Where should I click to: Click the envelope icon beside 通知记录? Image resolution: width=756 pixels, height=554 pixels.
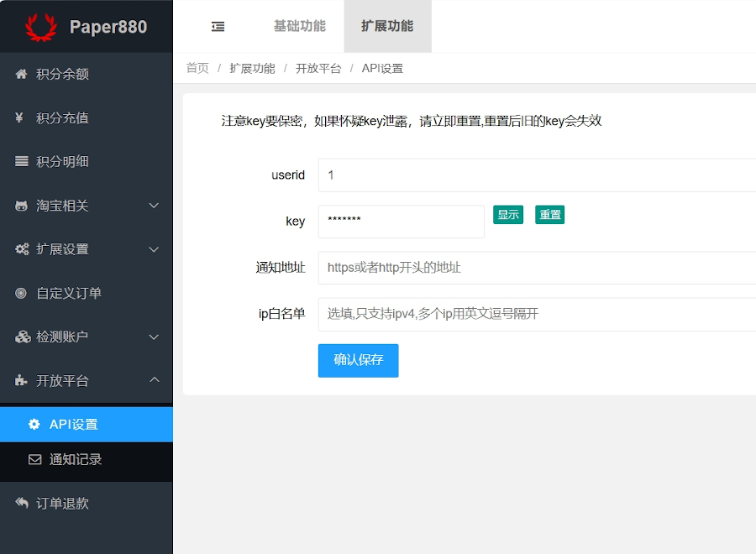[x=34, y=460]
